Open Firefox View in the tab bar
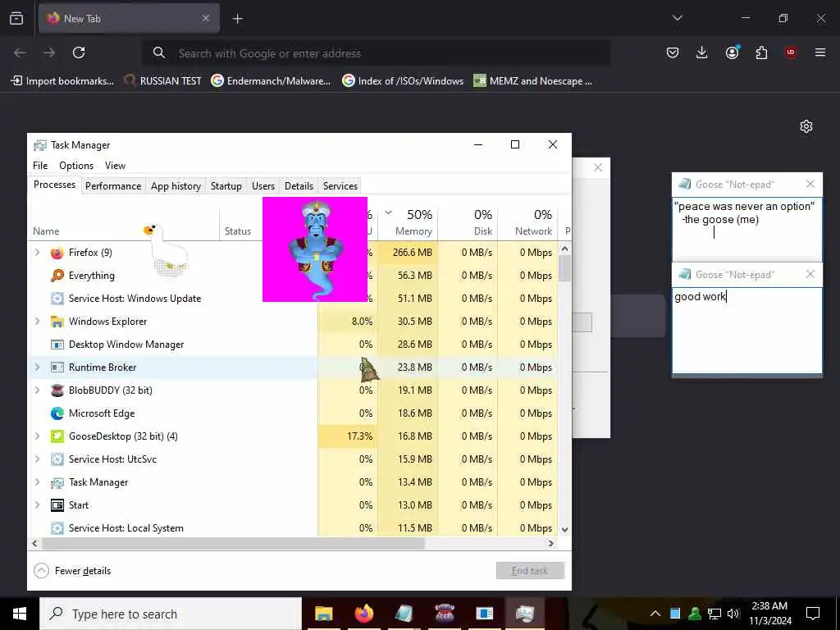The image size is (840, 630). coord(16,18)
